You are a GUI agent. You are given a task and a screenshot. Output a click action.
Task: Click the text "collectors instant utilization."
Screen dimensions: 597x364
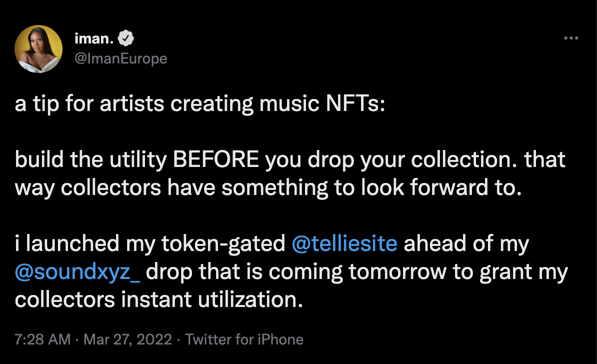[x=159, y=300]
